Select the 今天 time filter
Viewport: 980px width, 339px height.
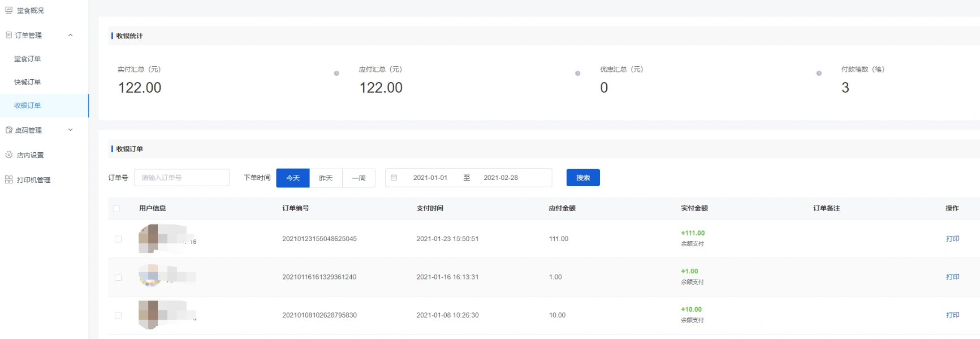(x=293, y=178)
